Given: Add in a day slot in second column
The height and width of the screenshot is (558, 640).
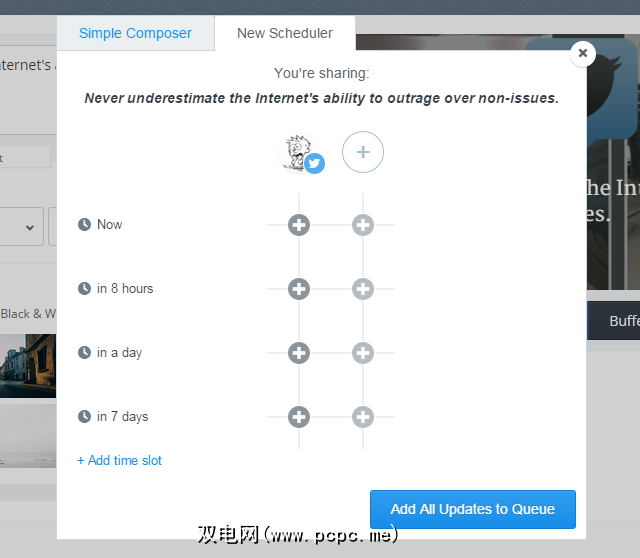Looking at the screenshot, I should coord(363,353).
